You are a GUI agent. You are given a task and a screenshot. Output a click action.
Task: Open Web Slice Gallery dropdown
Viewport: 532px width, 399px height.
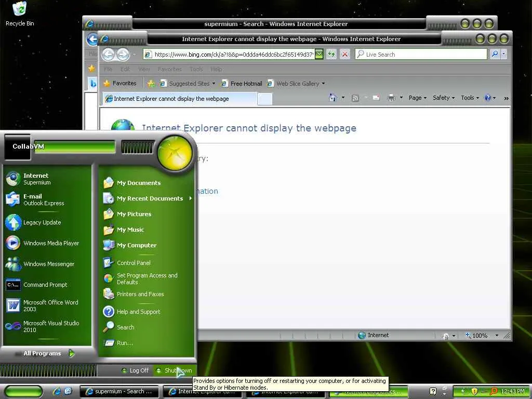[x=323, y=84]
